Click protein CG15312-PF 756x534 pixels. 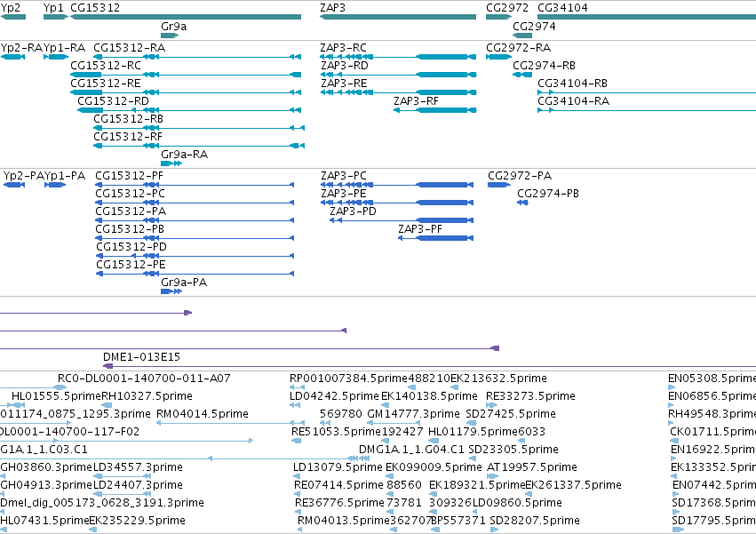click(195, 185)
